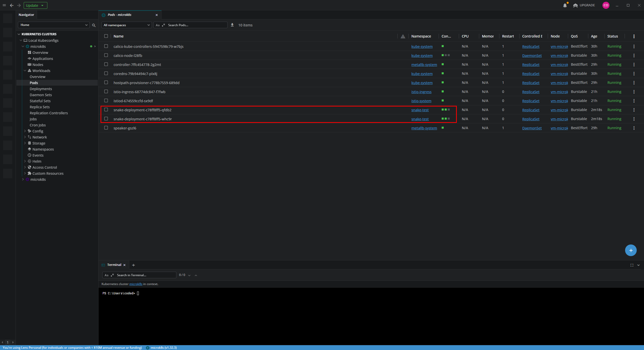Check the coredns-79b94494c7-plx8j checkbox

[x=106, y=73]
